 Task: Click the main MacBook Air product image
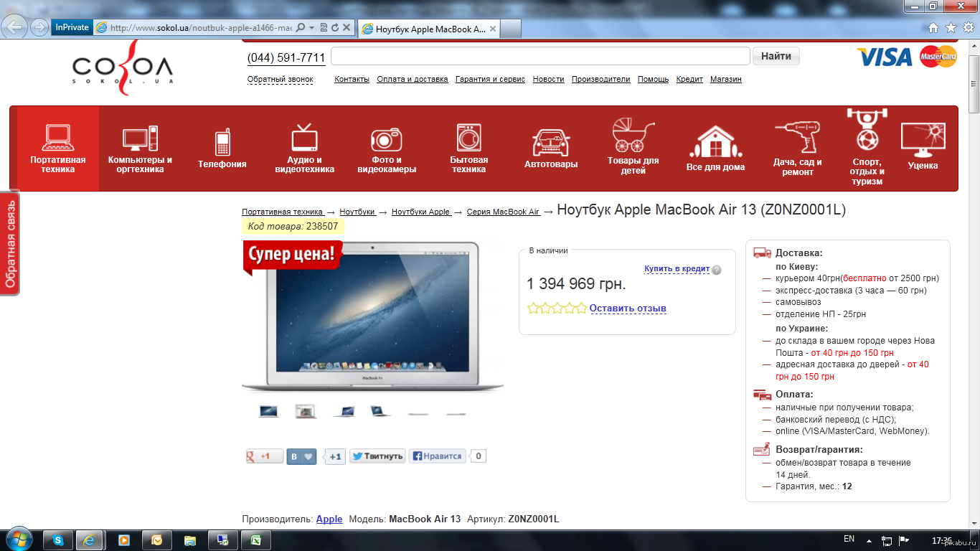372,316
